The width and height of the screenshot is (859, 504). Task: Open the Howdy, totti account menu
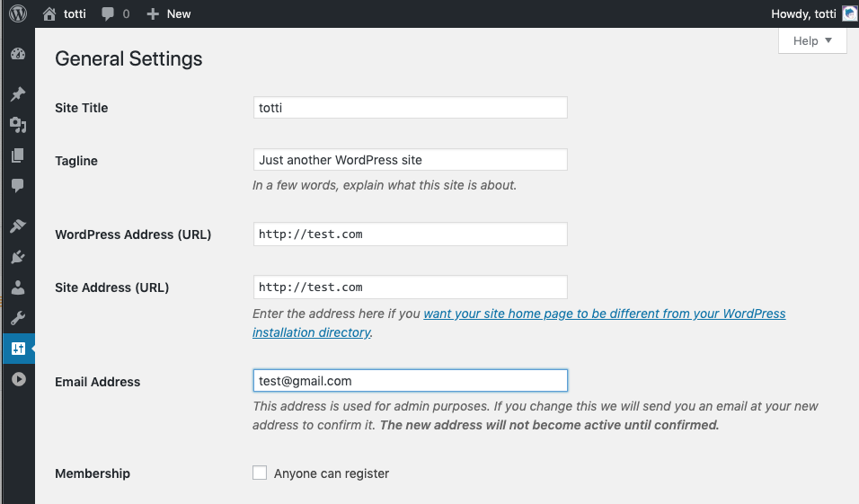point(813,13)
